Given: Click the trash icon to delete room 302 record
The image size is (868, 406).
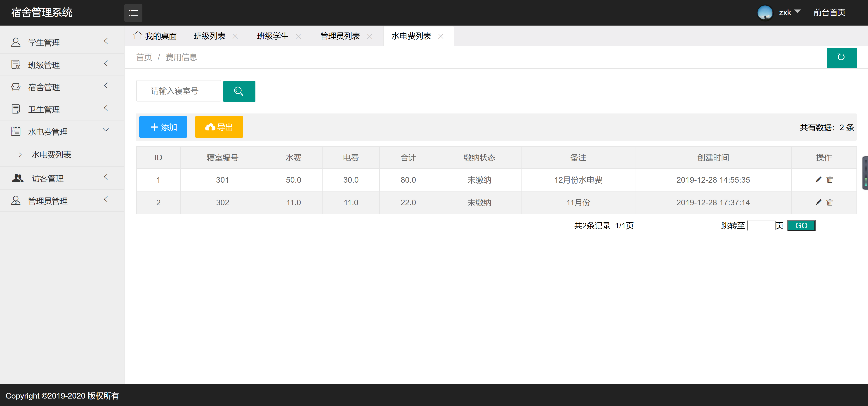Looking at the screenshot, I should tap(830, 203).
